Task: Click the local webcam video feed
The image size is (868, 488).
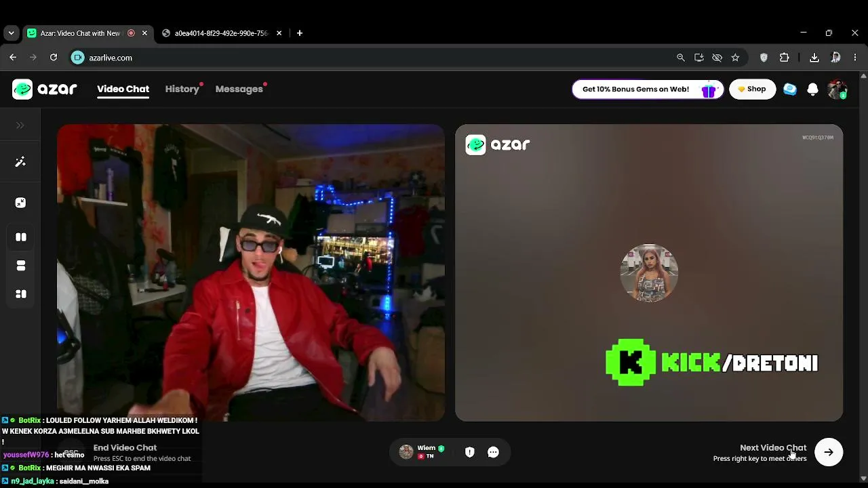Action: coord(251,272)
